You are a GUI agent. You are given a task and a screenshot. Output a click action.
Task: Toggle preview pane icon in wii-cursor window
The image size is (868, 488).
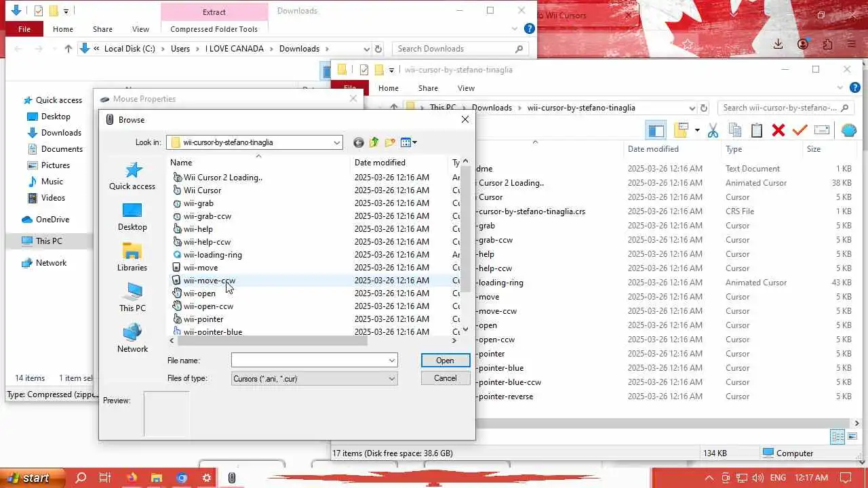656,130
